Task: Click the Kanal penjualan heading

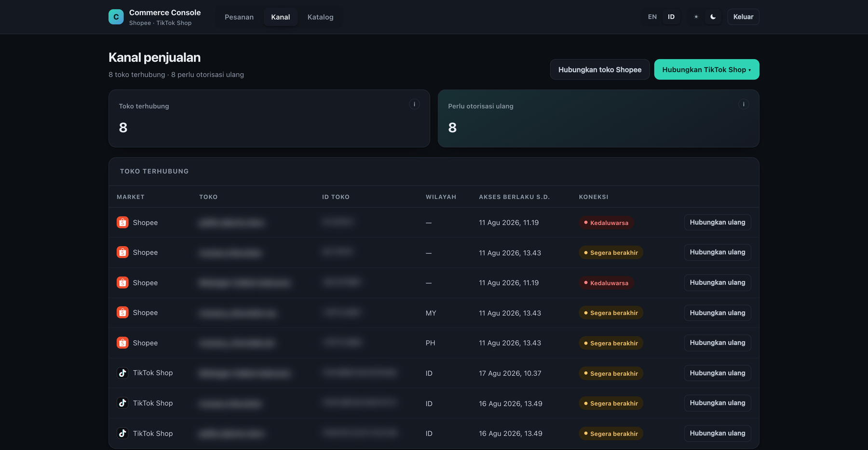Action: (x=154, y=57)
